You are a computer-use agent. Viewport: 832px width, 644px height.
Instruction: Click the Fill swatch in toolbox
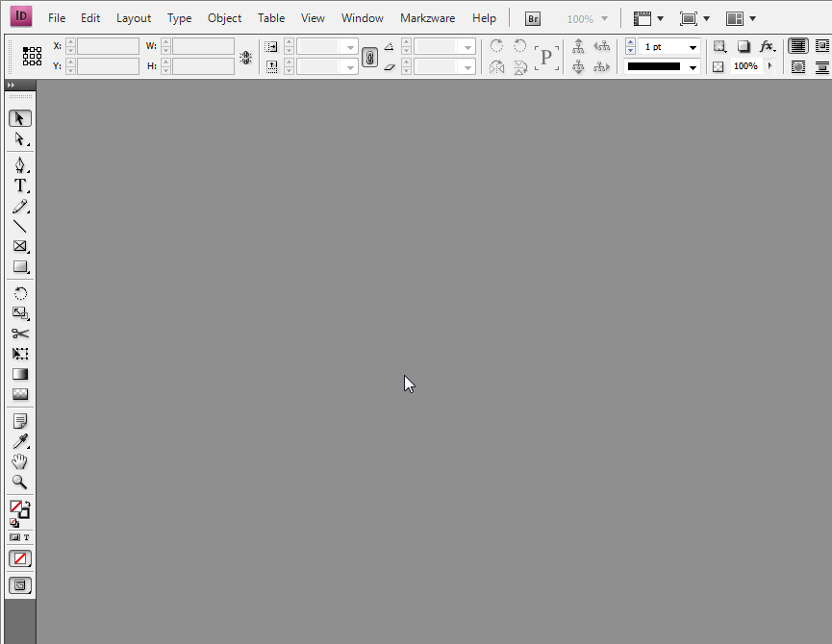(15, 507)
